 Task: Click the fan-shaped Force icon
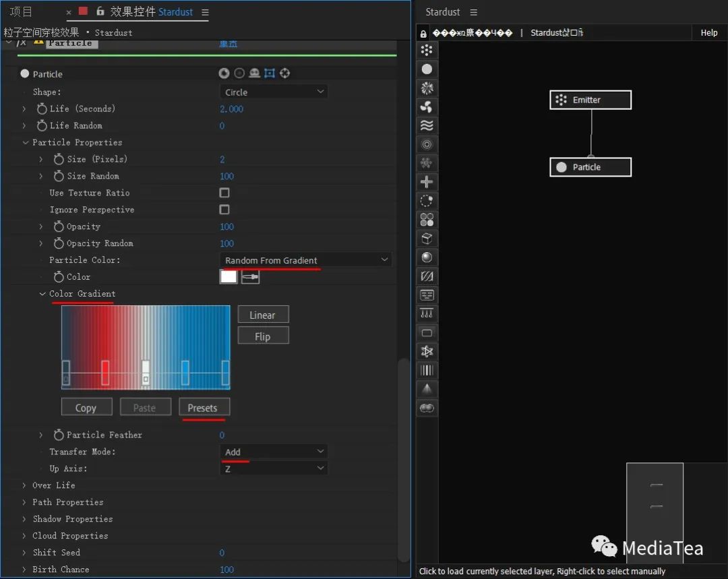click(x=427, y=106)
